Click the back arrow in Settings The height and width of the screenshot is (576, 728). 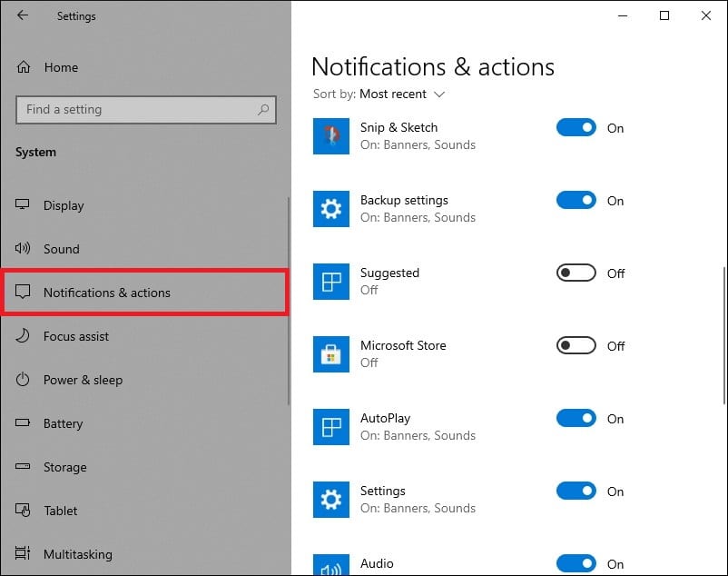[23, 15]
